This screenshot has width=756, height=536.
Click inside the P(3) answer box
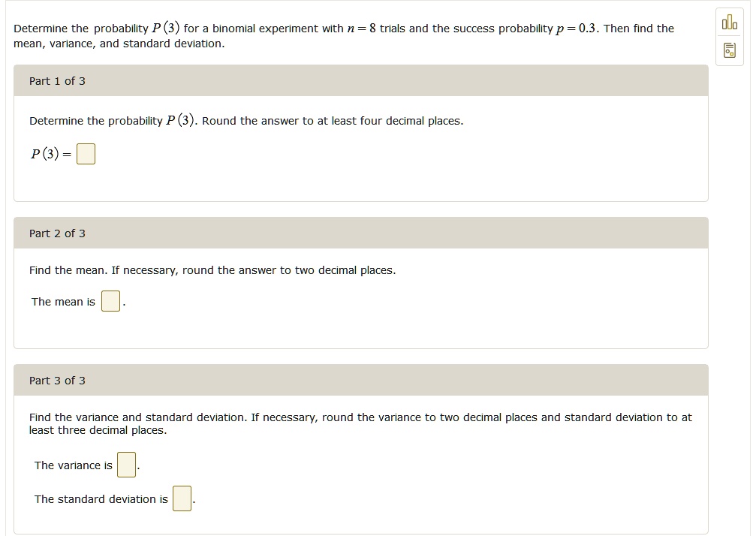click(x=85, y=153)
